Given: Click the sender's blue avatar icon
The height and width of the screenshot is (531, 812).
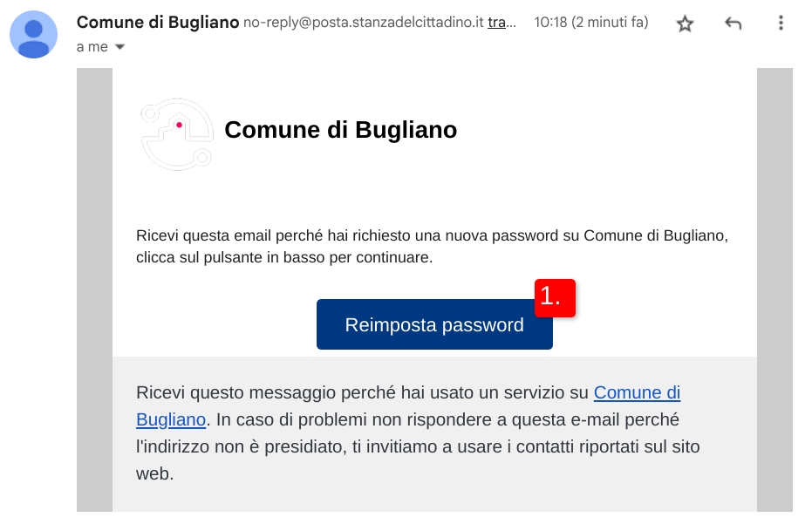Looking at the screenshot, I should pyautogui.click(x=33, y=35).
